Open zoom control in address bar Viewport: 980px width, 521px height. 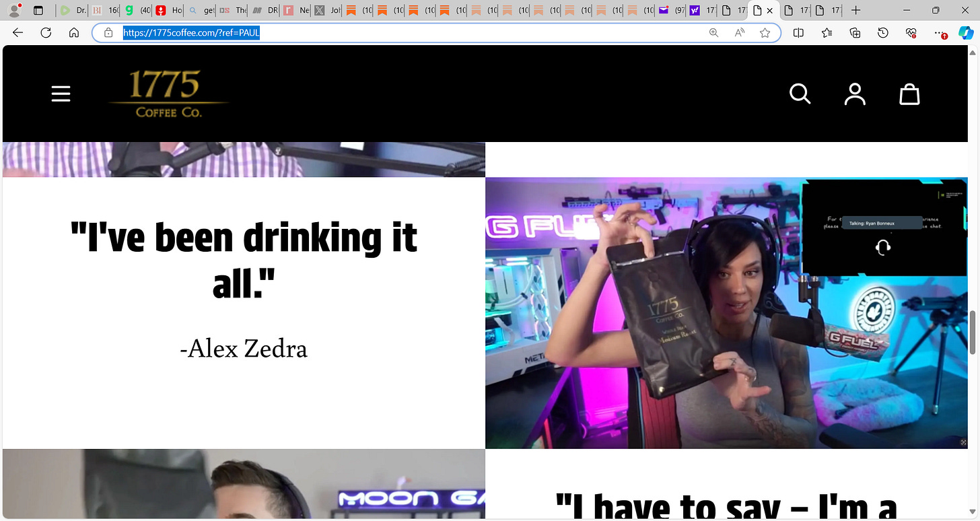pyautogui.click(x=714, y=32)
